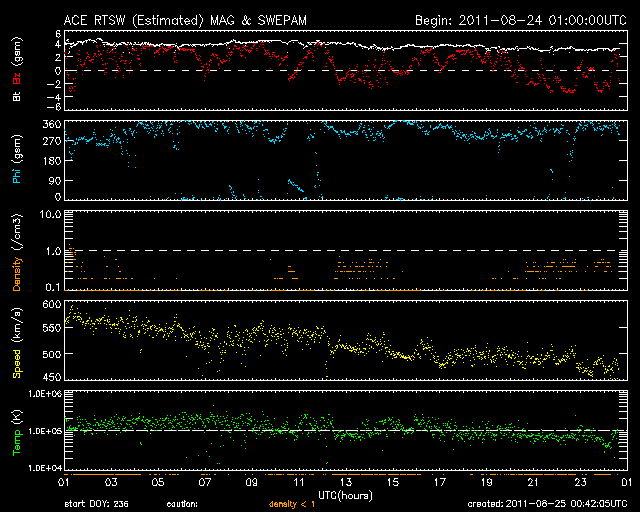Screen dimensions: 640x512
Task: Click the start DOY: 236 text
Action: click(96, 505)
